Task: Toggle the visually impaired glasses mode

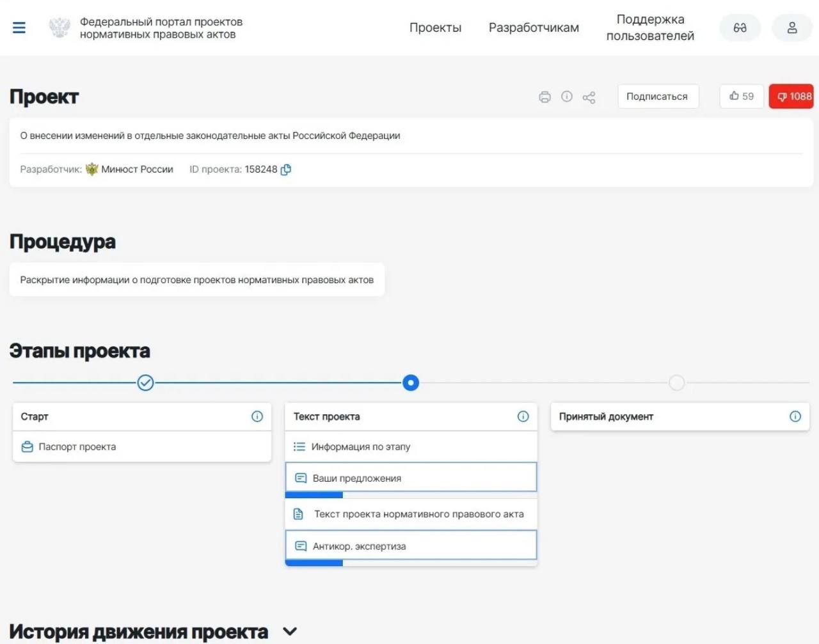Action: point(740,27)
